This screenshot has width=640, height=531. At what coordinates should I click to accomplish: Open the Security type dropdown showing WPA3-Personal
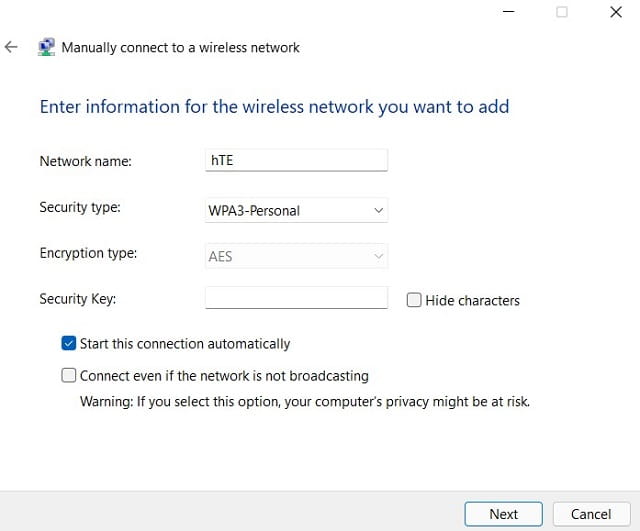point(296,210)
